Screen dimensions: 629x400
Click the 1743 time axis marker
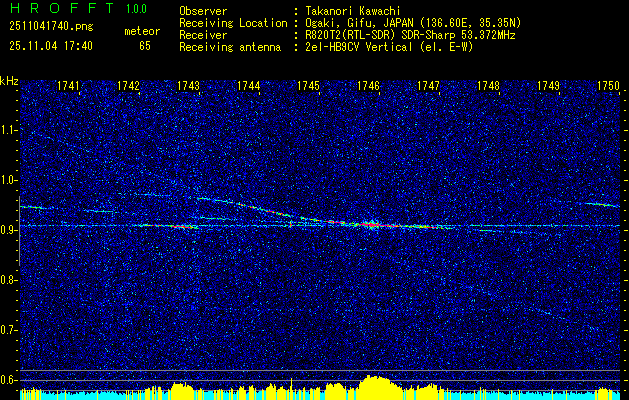[x=188, y=85]
